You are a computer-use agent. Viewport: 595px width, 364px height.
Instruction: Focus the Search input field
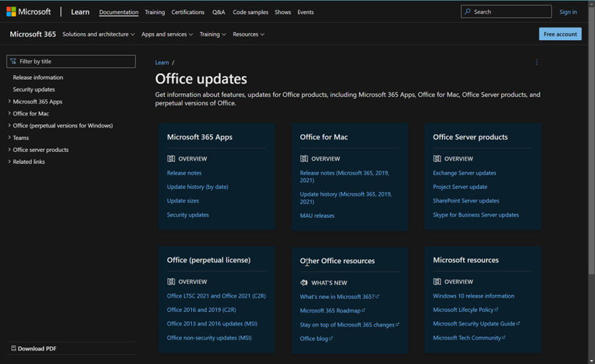[x=506, y=12]
